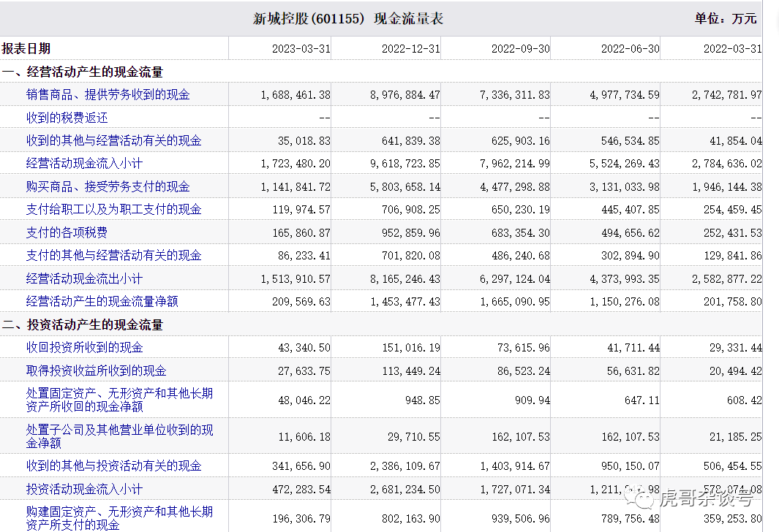This screenshot has height=532, width=779.
Task: Open 购建固定资产、无形资产 所支付的现金 link
Action: (x=119, y=518)
